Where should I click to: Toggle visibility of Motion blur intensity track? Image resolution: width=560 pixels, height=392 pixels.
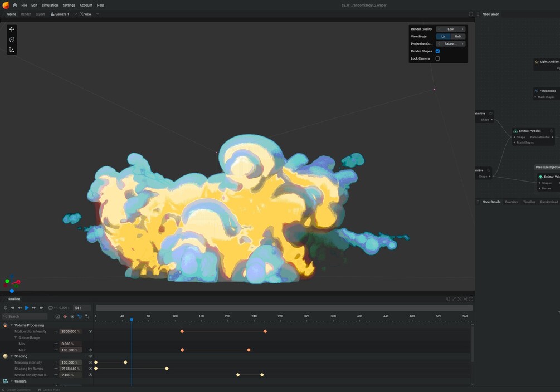(90, 331)
